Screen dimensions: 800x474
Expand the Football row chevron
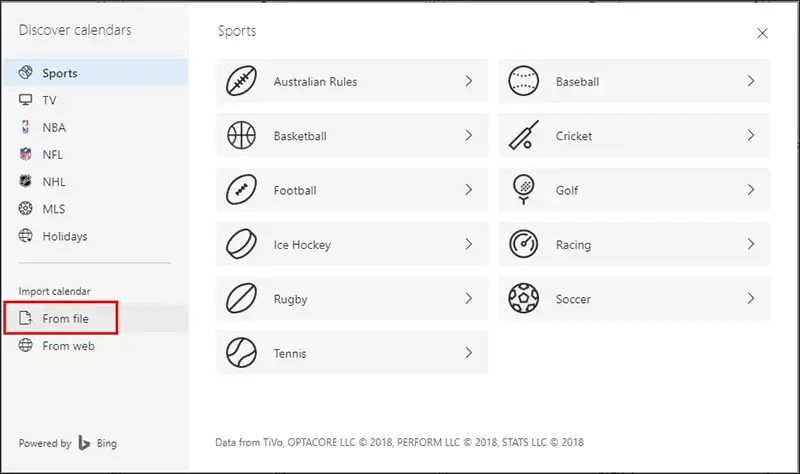coord(468,190)
